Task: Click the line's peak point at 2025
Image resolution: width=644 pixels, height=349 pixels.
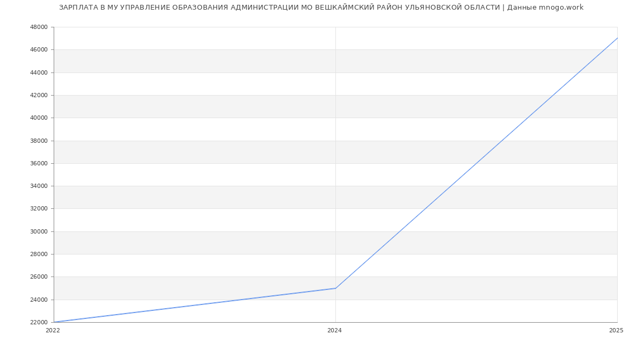Action: (x=617, y=38)
